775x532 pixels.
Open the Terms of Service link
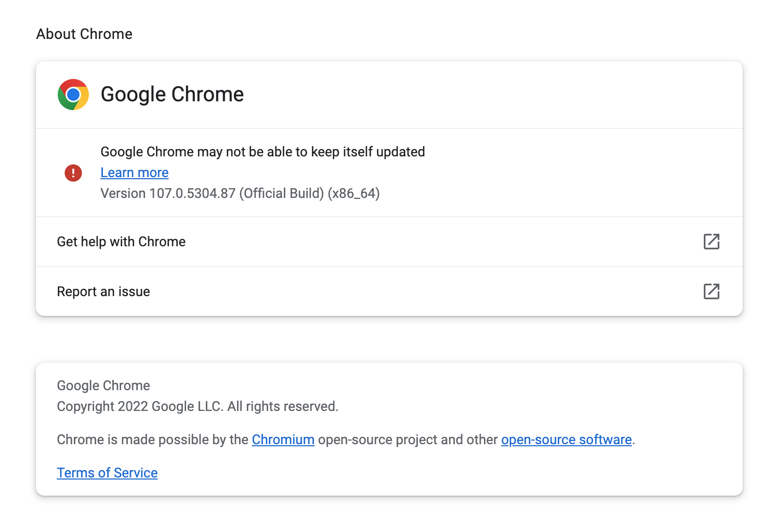107,473
